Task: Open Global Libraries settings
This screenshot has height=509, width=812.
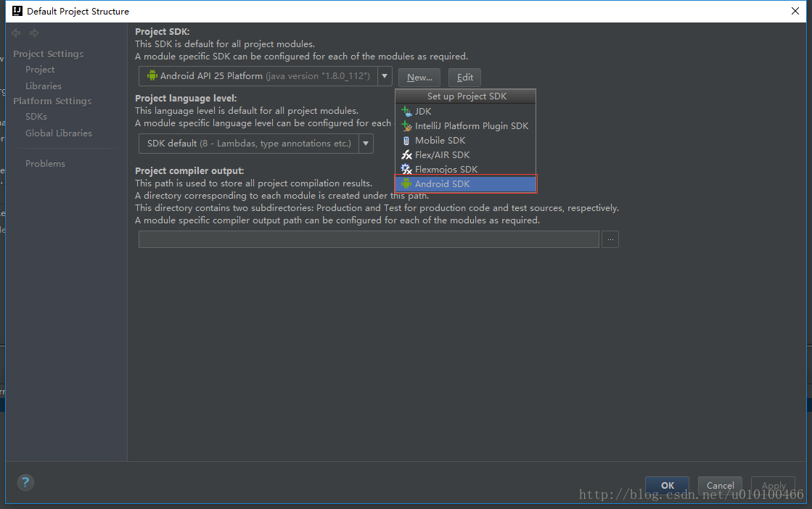Action: pos(58,133)
